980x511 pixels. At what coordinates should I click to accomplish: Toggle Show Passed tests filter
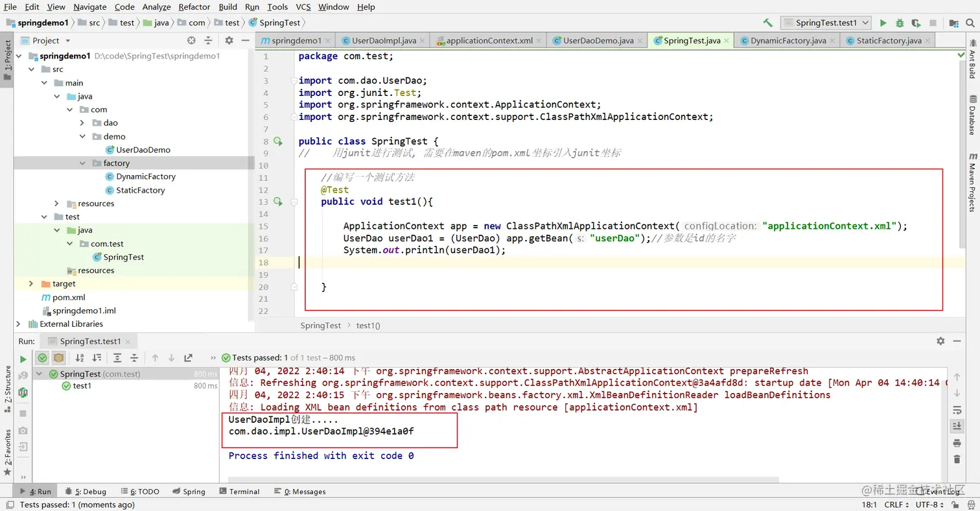(42, 357)
